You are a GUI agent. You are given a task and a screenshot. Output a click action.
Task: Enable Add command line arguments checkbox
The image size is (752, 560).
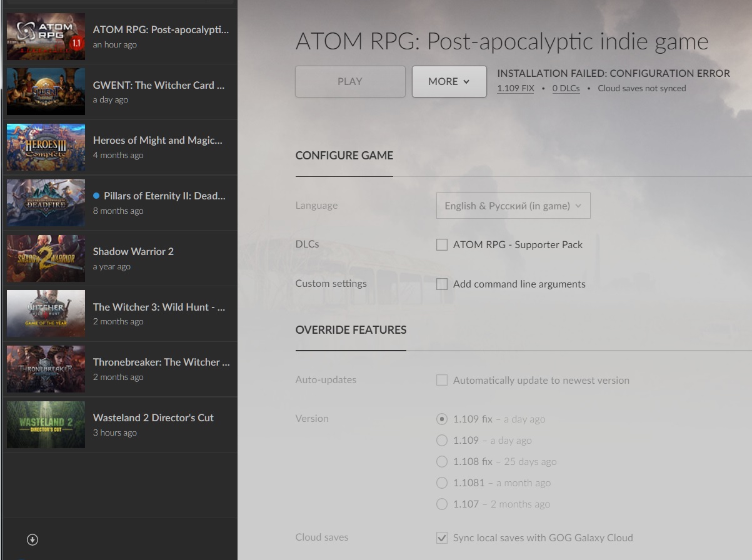coord(442,284)
